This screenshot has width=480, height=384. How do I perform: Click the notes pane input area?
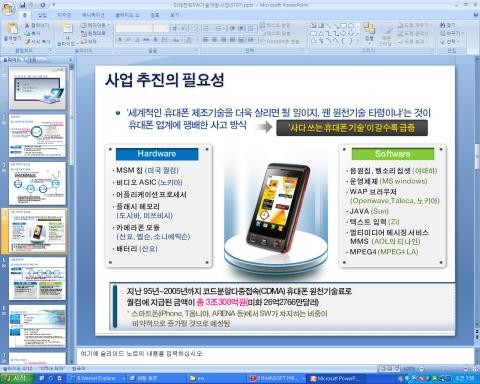coord(275,355)
